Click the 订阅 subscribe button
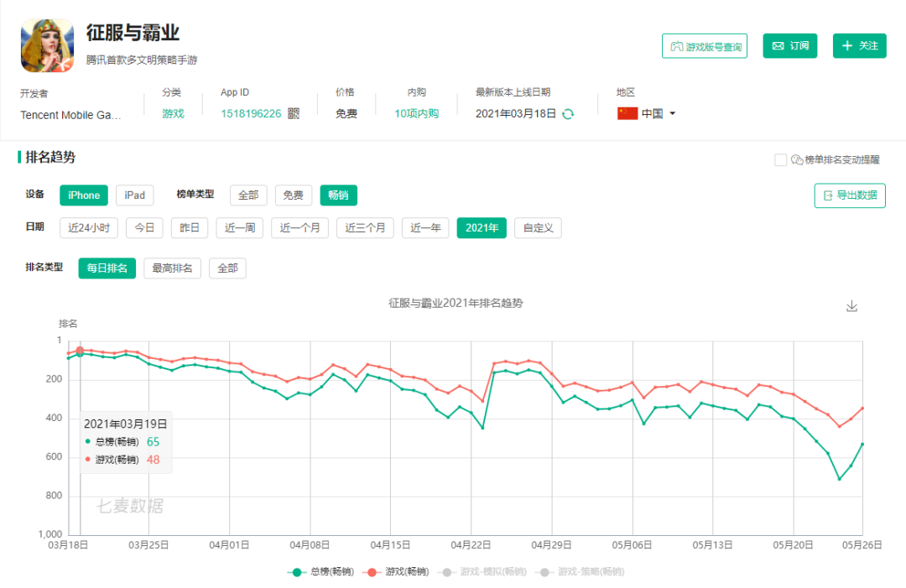 tap(790, 45)
